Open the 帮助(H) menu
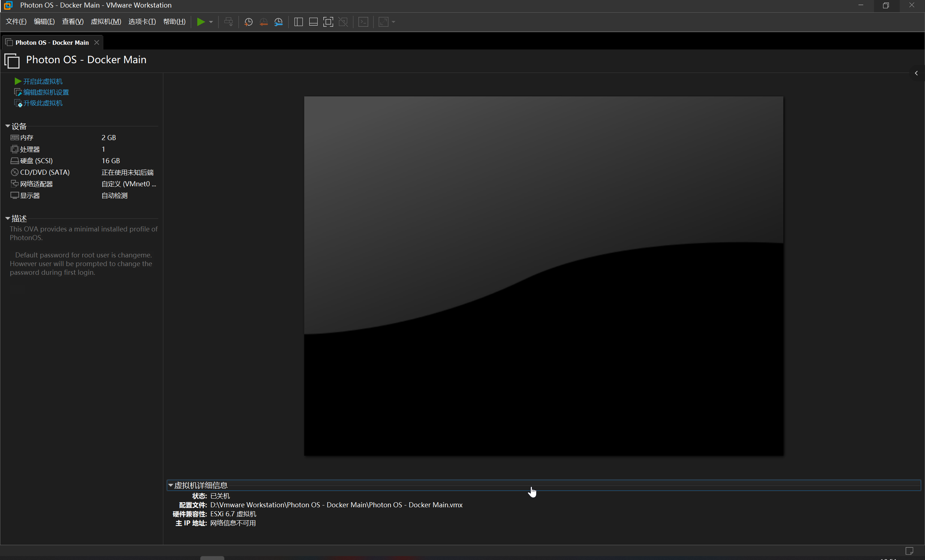 coord(174,22)
